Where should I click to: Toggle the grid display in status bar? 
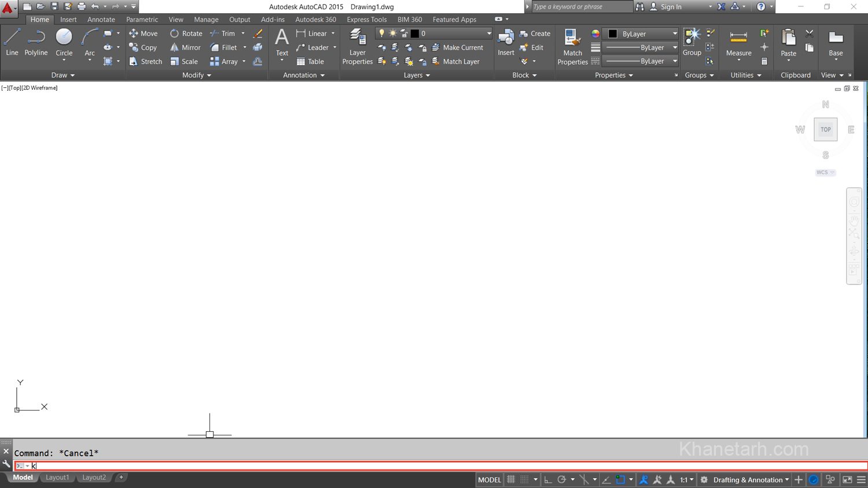coord(511,480)
